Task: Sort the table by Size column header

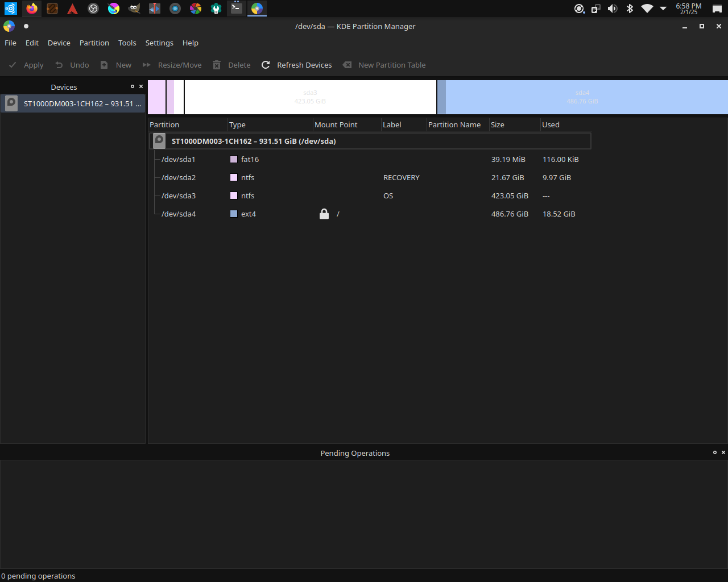Action: coord(498,124)
